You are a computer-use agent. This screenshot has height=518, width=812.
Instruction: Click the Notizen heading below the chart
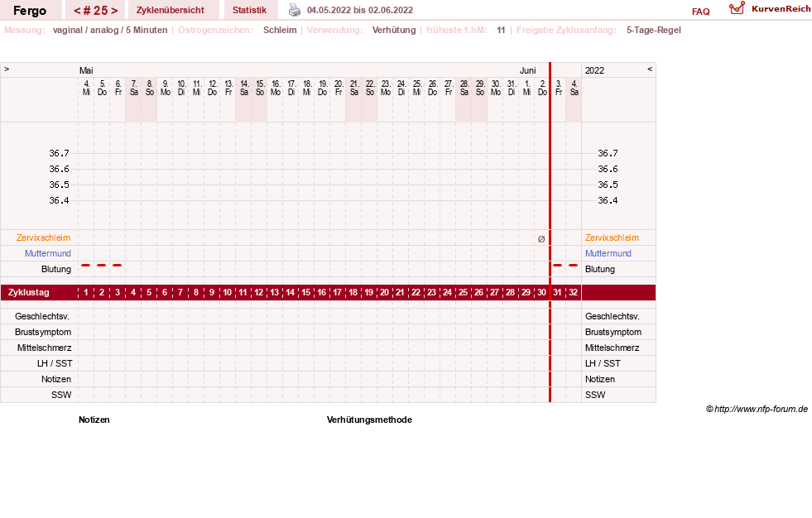pyautogui.click(x=94, y=420)
